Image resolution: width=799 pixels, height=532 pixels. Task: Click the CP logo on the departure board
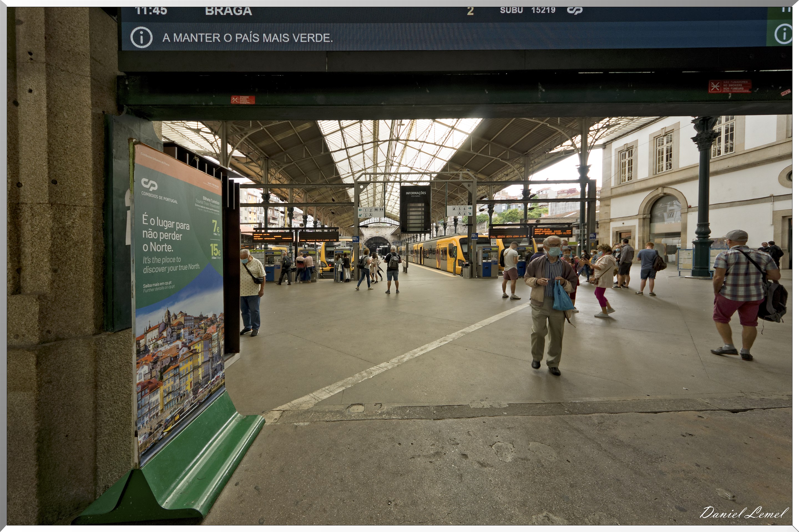coord(575,11)
